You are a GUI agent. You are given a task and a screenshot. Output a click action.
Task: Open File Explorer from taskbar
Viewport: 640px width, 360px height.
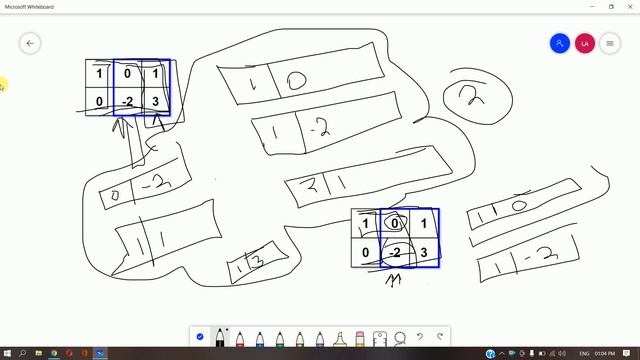coord(38,353)
